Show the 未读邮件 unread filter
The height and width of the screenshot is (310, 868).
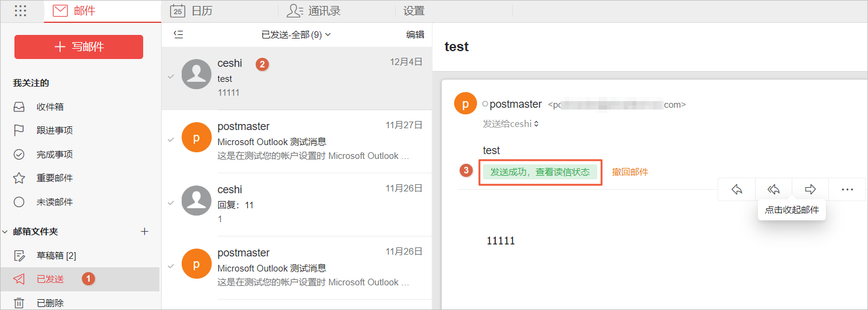tap(54, 202)
